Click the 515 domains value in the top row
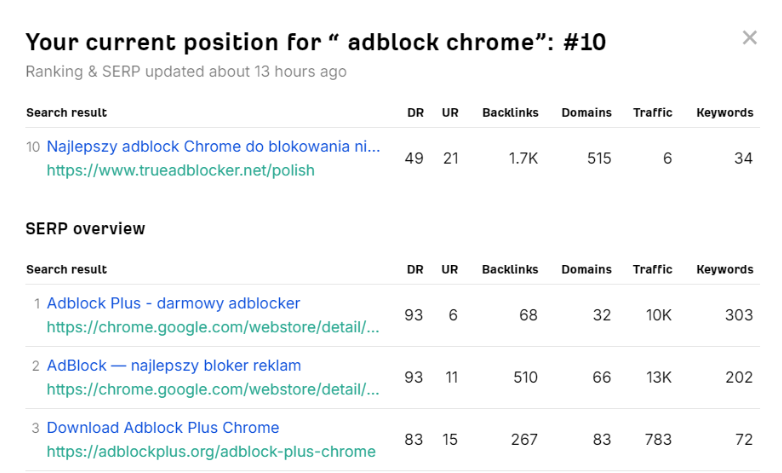The height and width of the screenshot is (473, 782). pos(599,159)
